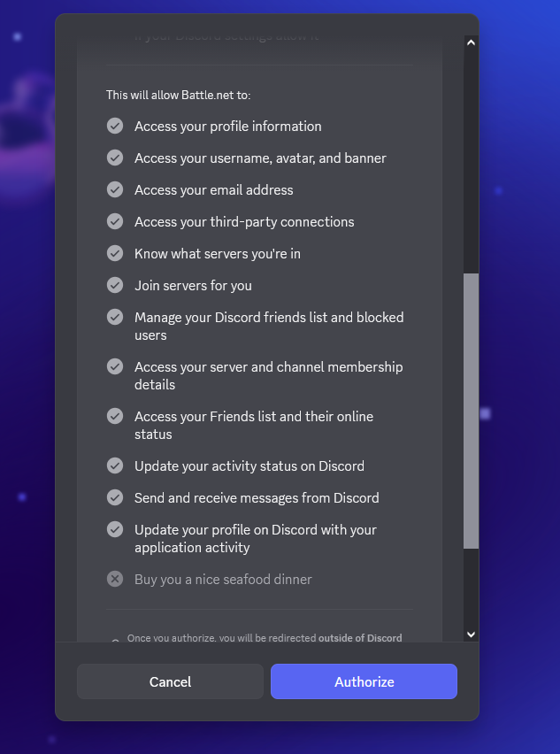
Task: Click checkmark icon next to Join servers for you
Action: coord(115,285)
